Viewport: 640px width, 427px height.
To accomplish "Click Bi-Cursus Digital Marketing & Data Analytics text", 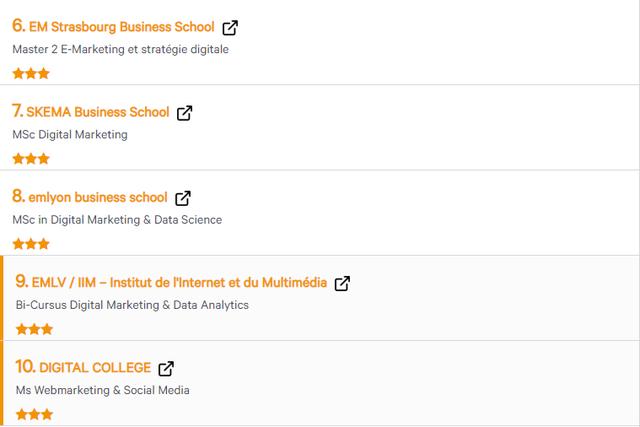I will click(x=132, y=305).
